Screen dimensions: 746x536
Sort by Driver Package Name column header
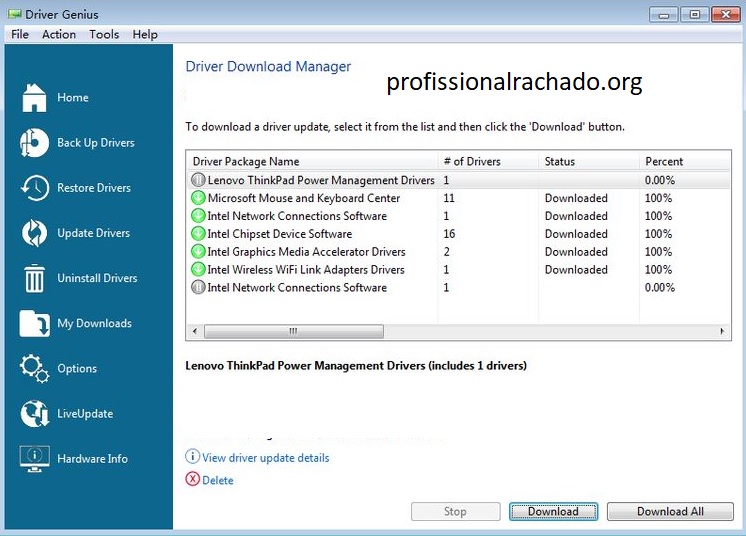[x=312, y=161]
